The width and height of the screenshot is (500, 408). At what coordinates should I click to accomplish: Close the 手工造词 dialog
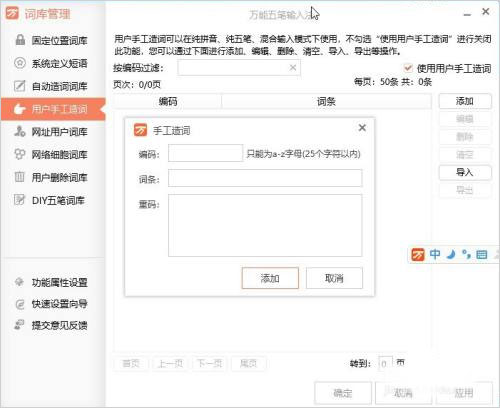point(362,128)
